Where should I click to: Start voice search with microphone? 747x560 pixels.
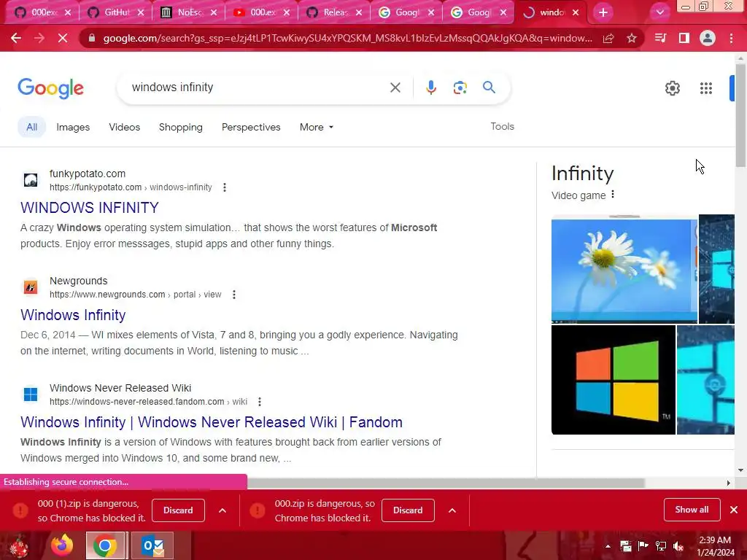coord(430,87)
